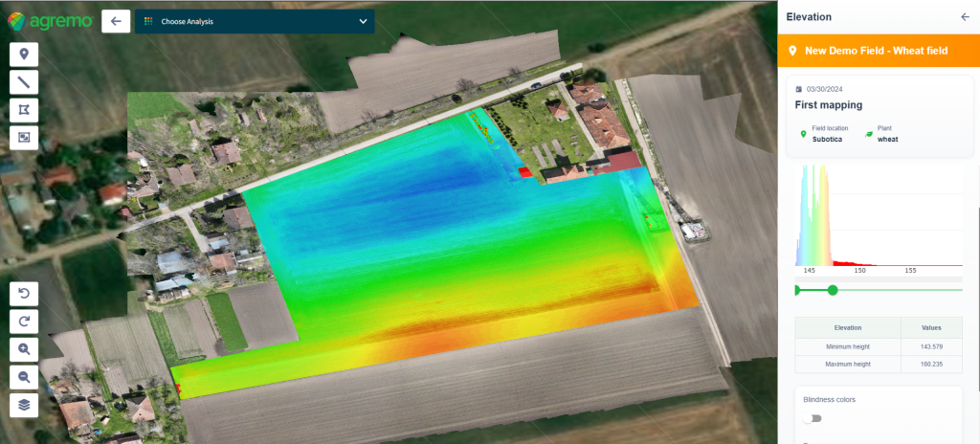Choose the polygon area drawing tool
The width and height of the screenshot is (980, 444).
point(24,110)
